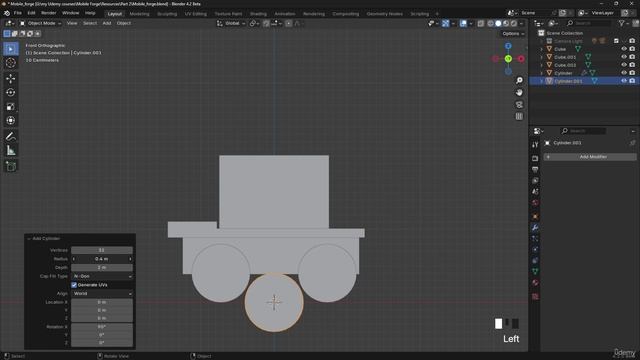Click the zoom view magnifier icon
The image size is (640, 360).
click(x=519, y=80)
